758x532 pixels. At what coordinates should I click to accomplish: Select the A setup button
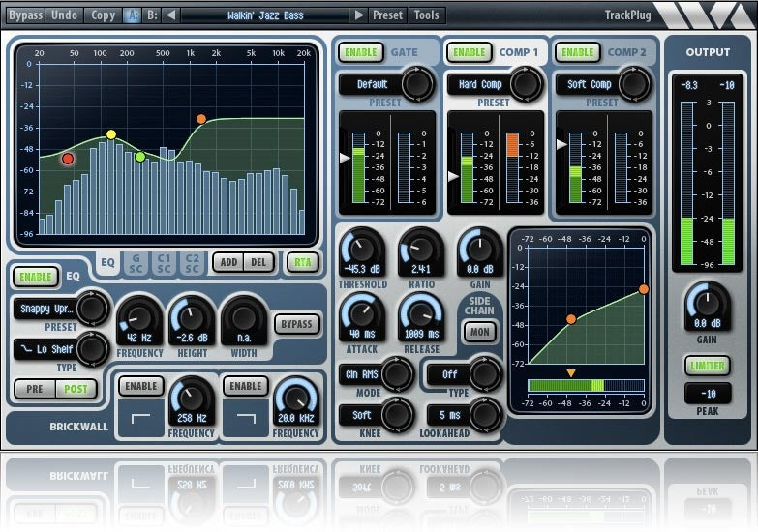tap(132, 15)
